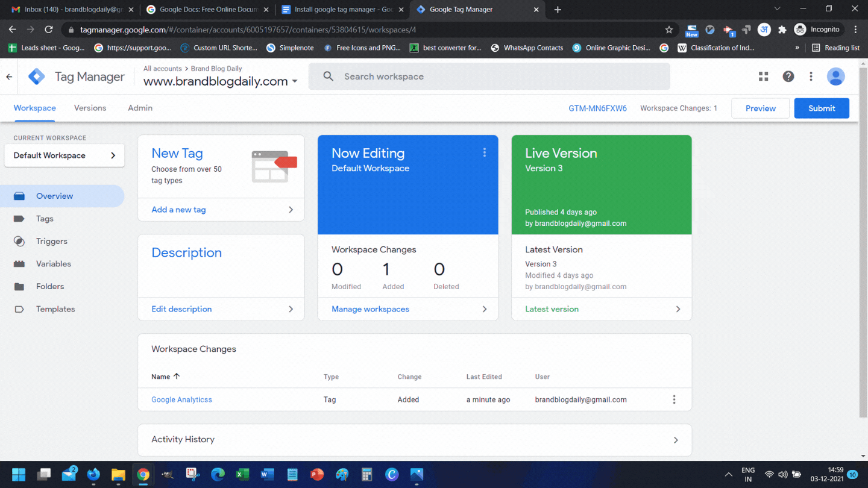Open the container selector dropdown arrow
The image size is (868, 488).
point(295,81)
